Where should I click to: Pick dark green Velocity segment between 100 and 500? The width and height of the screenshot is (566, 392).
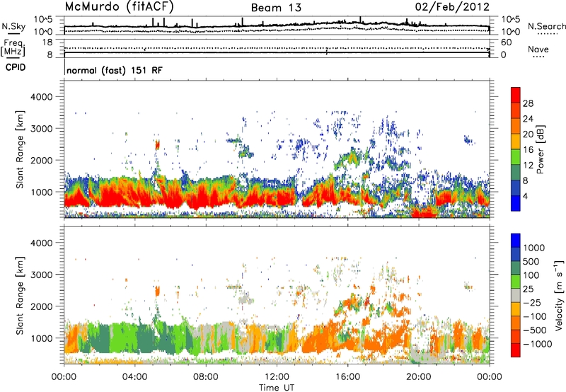[516, 268]
